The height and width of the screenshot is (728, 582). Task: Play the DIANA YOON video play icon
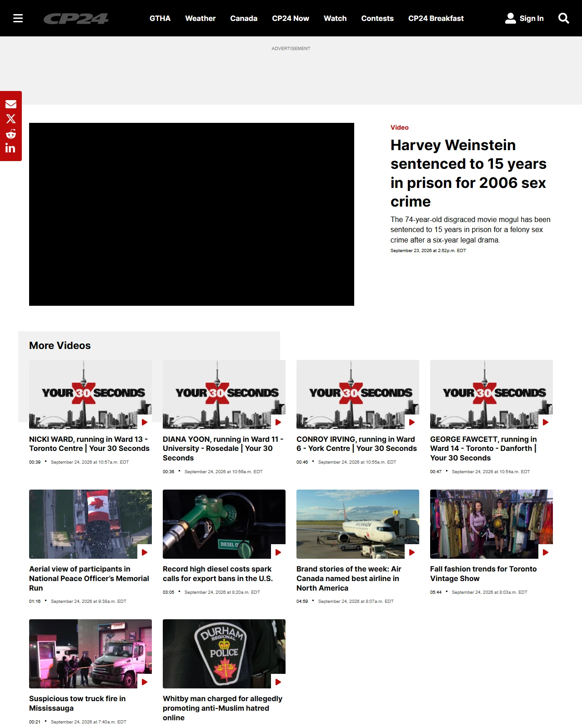coord(278,422)
